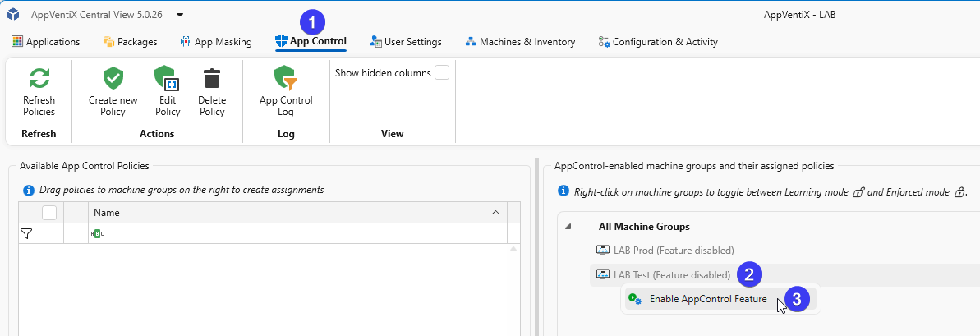Click the User Settings tab icon
The image size is (980, 336).
click(375, 42)
